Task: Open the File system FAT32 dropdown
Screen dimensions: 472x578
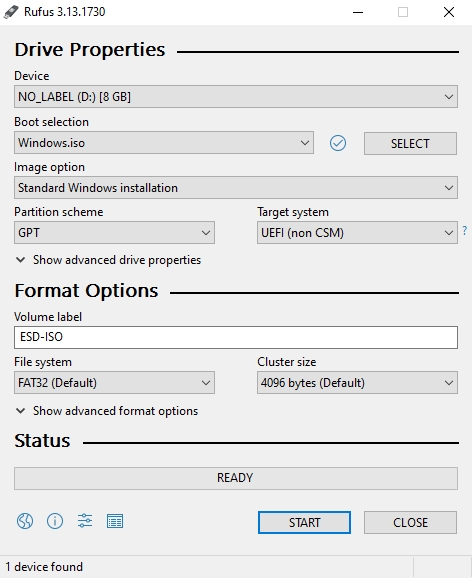Action: coord(114,383)
